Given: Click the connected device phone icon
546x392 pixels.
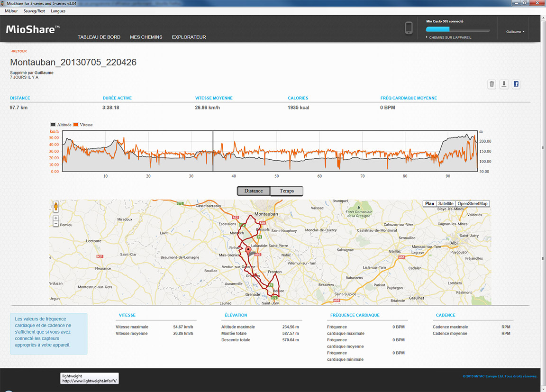Looking at the screenshot, I should pyautogui.click(x=409, y=28).
